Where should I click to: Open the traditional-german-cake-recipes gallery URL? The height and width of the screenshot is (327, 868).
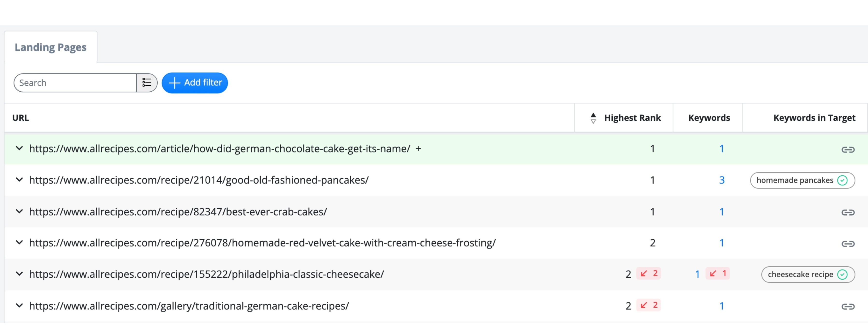point(189,306)
